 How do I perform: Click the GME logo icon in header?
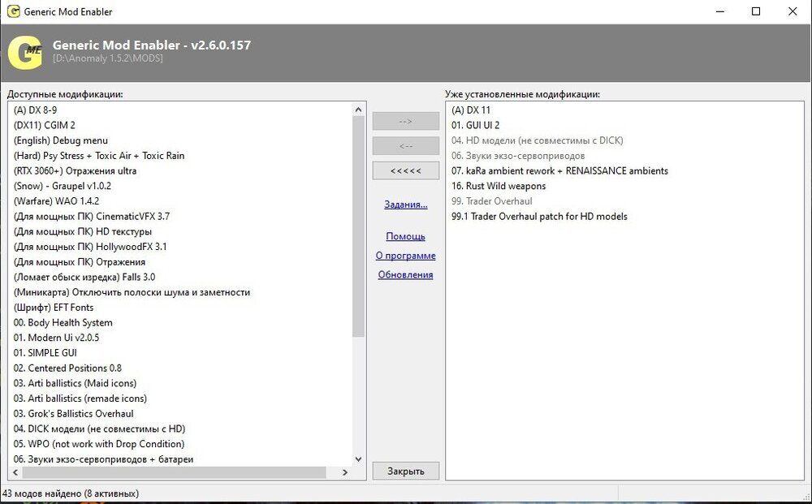tap(24, 52)
